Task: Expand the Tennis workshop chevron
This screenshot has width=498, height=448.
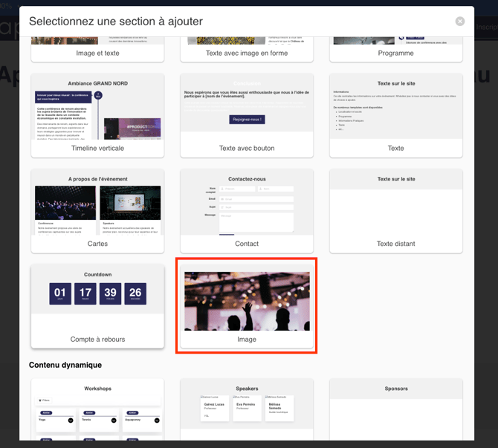Action: coord(113,421)
